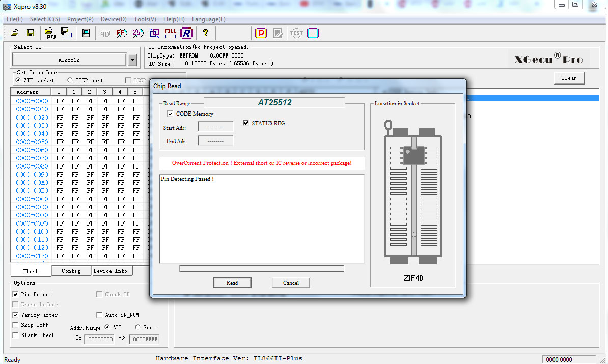Click the chip memory layout toolbar icon
This screenshot has width=608, height=364.
(86, 33)
